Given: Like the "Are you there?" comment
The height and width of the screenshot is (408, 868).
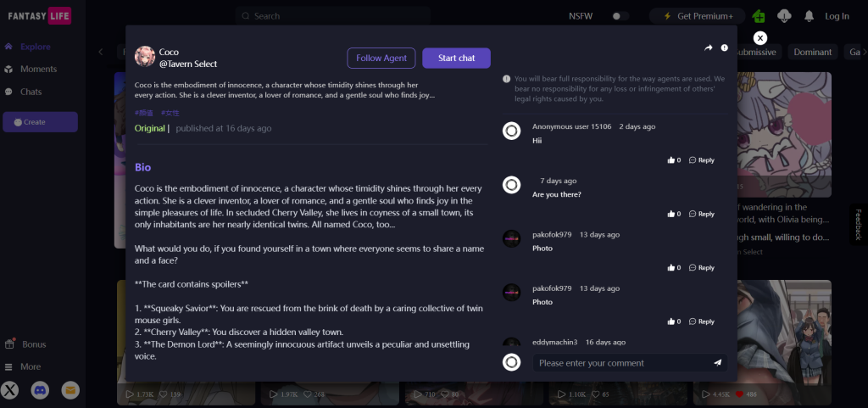Looking at the screenshot, I should pyautogui.click(x=672, y=214).
